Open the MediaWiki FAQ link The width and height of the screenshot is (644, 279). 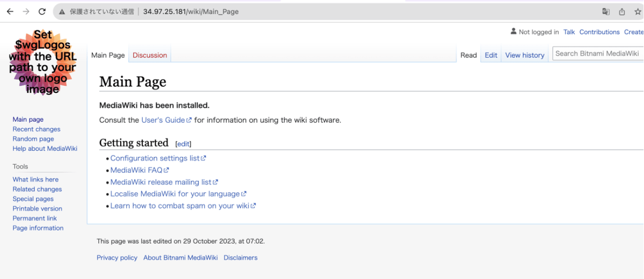pos(140,170)
